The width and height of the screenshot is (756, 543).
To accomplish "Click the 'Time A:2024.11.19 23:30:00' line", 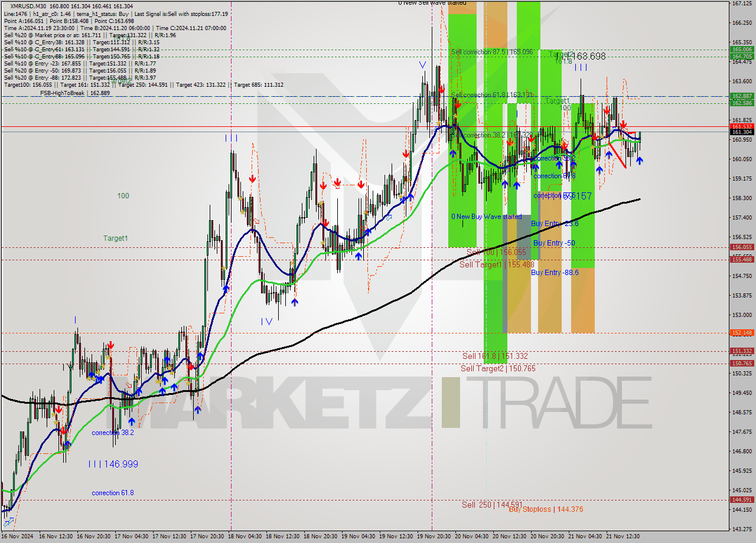I will (x=115, y=28).
